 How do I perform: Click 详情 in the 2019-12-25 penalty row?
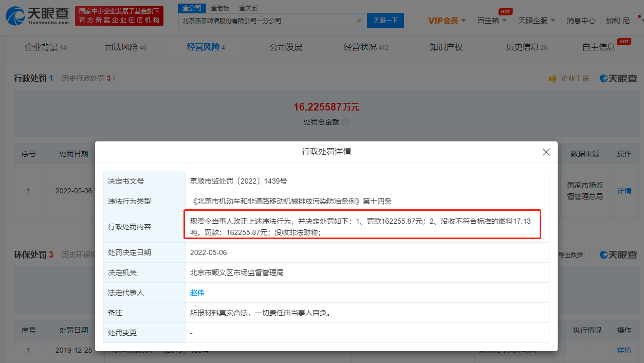[624, 350]
